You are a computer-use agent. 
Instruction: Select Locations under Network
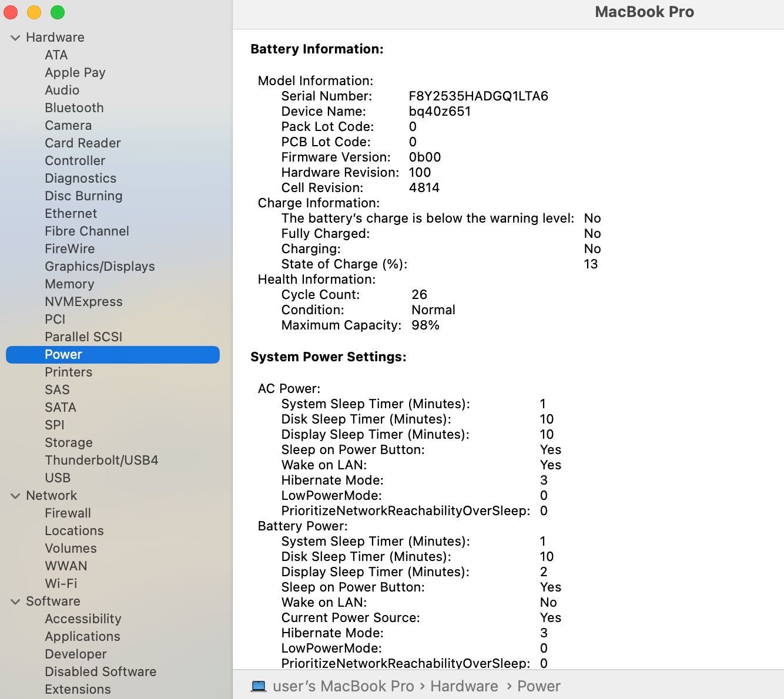click(74, 530)
